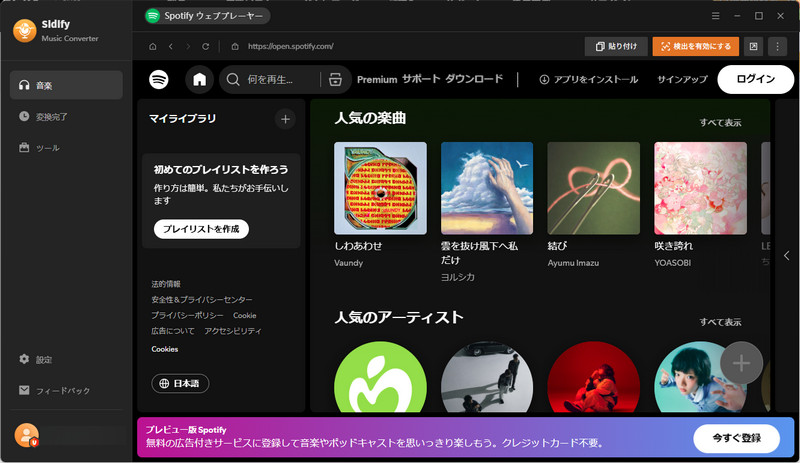This screenshot has height=463, width=800.
Task: Click the search magnifier icon
Action: click(x=233, y=80)
